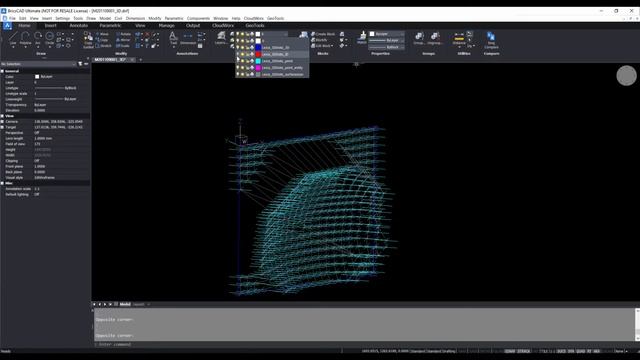
Task: Click the Blockify tool
Action: coord(319,40)
